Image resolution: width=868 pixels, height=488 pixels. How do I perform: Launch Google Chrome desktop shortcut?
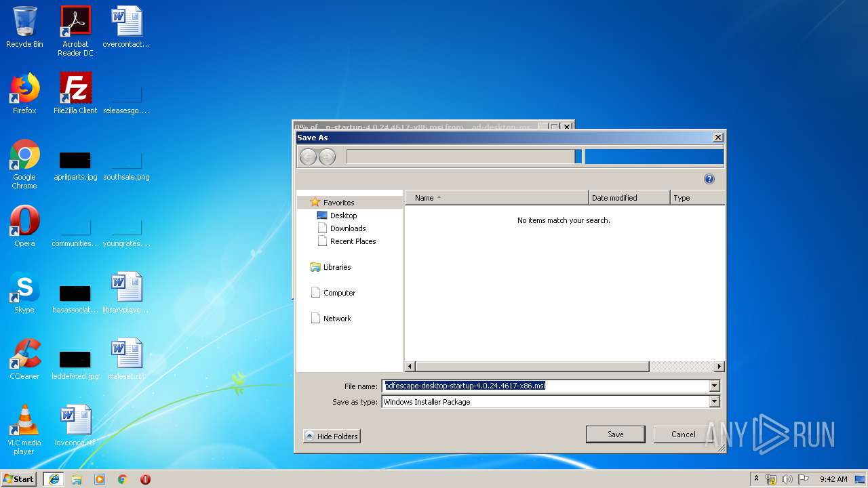click(24, 164)
